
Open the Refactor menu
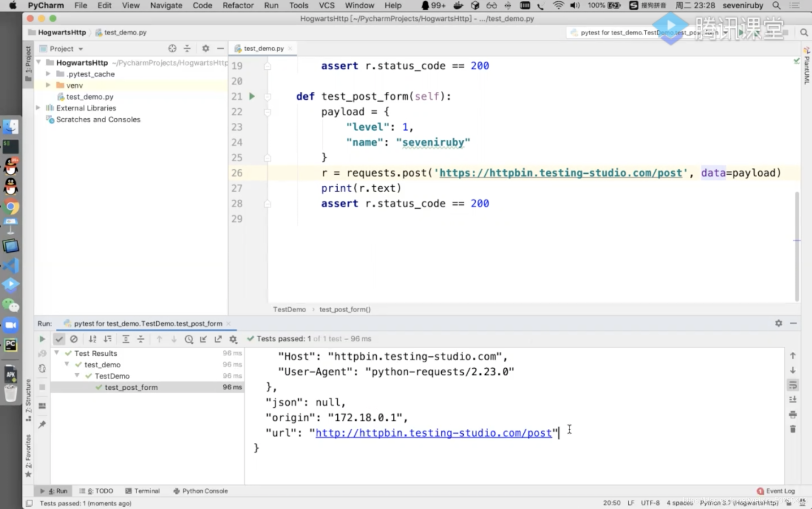pyautogui.click(x=238, y=6)
